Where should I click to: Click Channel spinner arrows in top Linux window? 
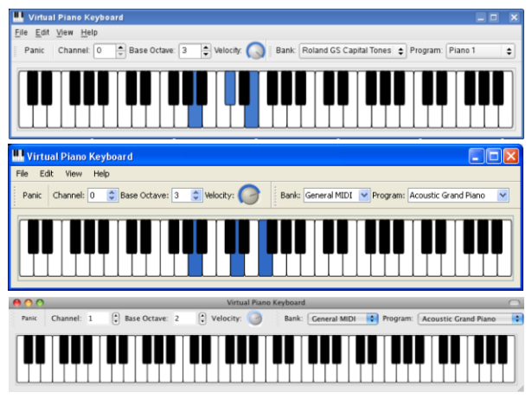pos(121,50)
